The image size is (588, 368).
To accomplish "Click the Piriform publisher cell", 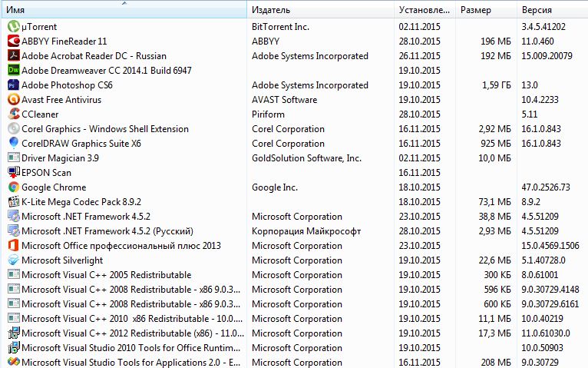I will (x=268, y=114).
